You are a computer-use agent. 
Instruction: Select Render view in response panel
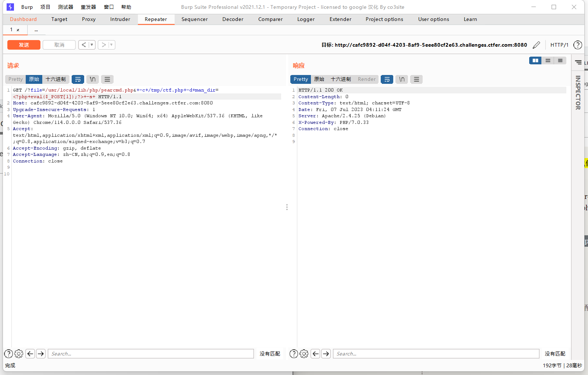point(367,79)
